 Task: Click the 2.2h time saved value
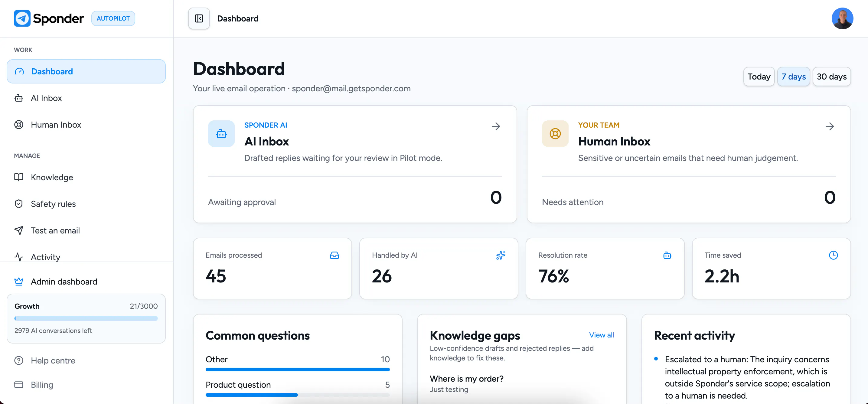(x=722, y=276)
